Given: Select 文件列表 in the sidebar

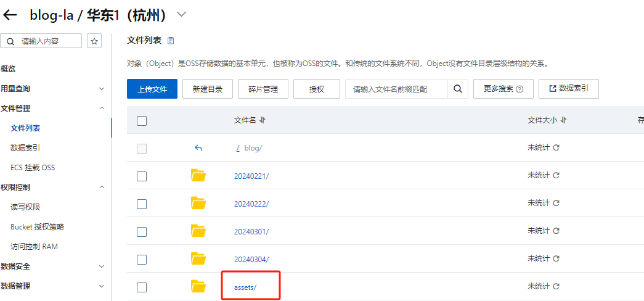Looking at the screenshot, I should (x=25, y=128).
